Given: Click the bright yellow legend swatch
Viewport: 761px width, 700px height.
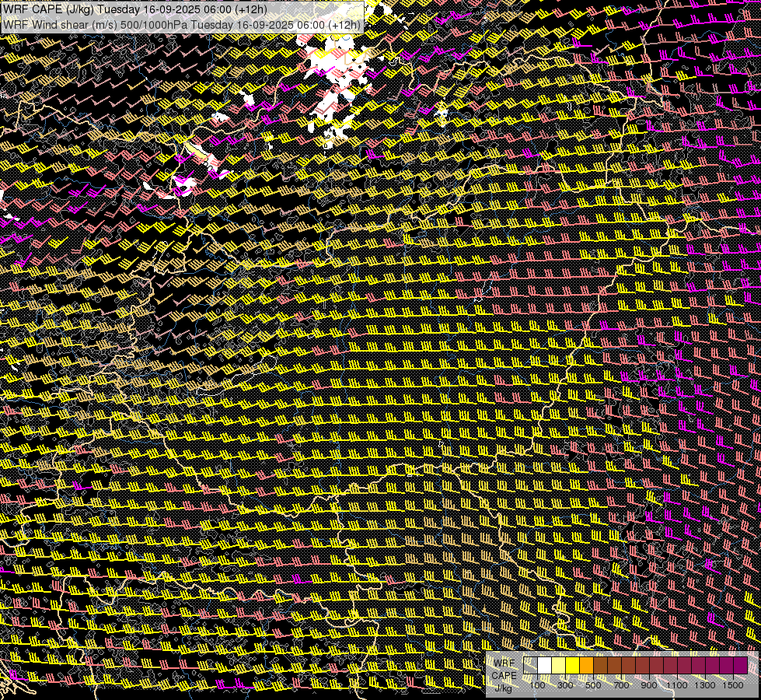Looking at the screenshot, I should click(x=573, y=665).
